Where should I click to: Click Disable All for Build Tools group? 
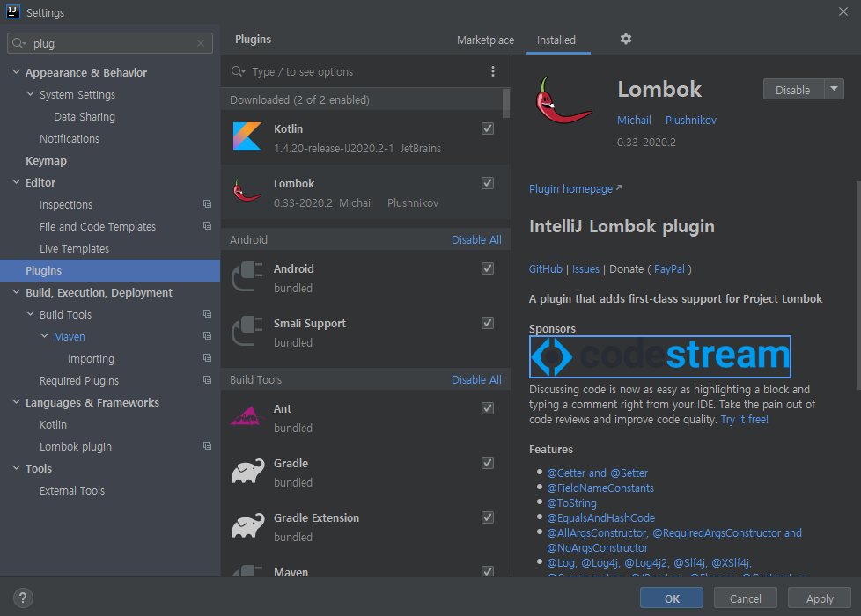pyautogui.click(x=476, y=380)
